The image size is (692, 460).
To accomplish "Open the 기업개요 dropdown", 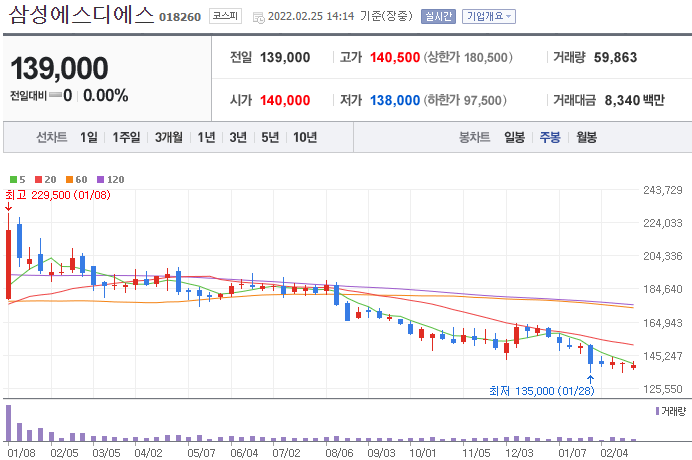I will click(x=489, y=16).
